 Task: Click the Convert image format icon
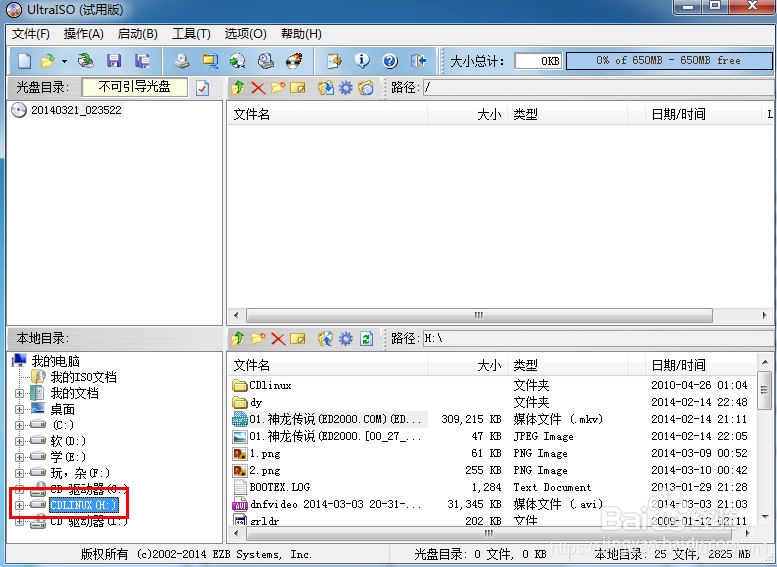click(210, 61)
